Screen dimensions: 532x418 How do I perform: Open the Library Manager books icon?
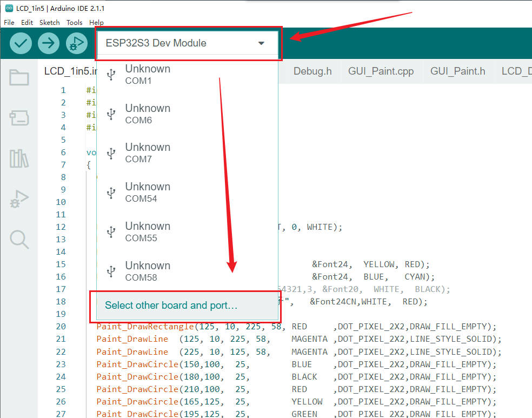pyautogui.click(x=19, y=158)
